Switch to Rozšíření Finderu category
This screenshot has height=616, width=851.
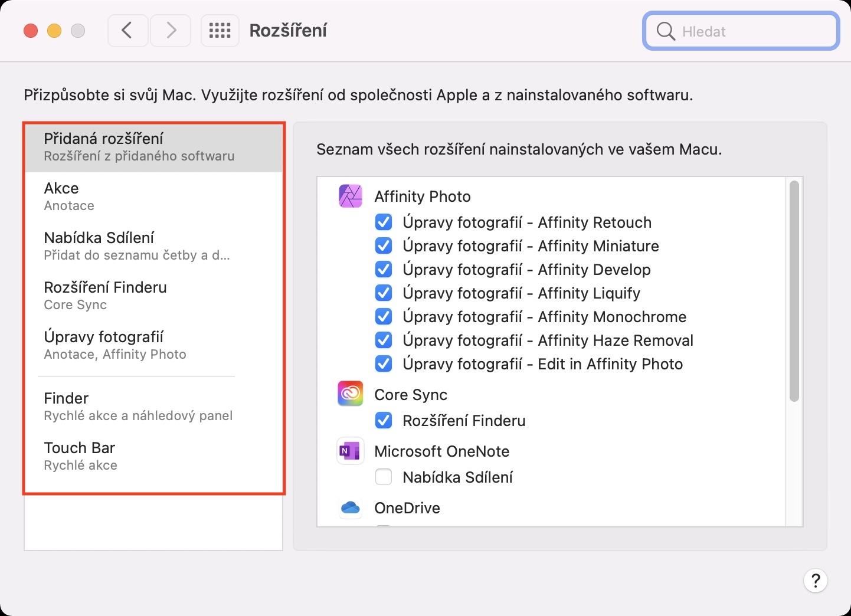point(153,296)
